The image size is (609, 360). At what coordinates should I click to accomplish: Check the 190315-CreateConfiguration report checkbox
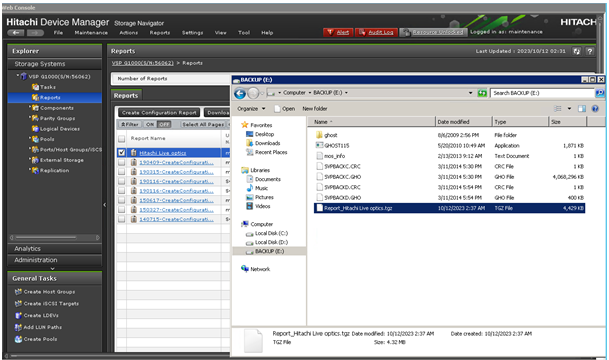coord(122,172)
